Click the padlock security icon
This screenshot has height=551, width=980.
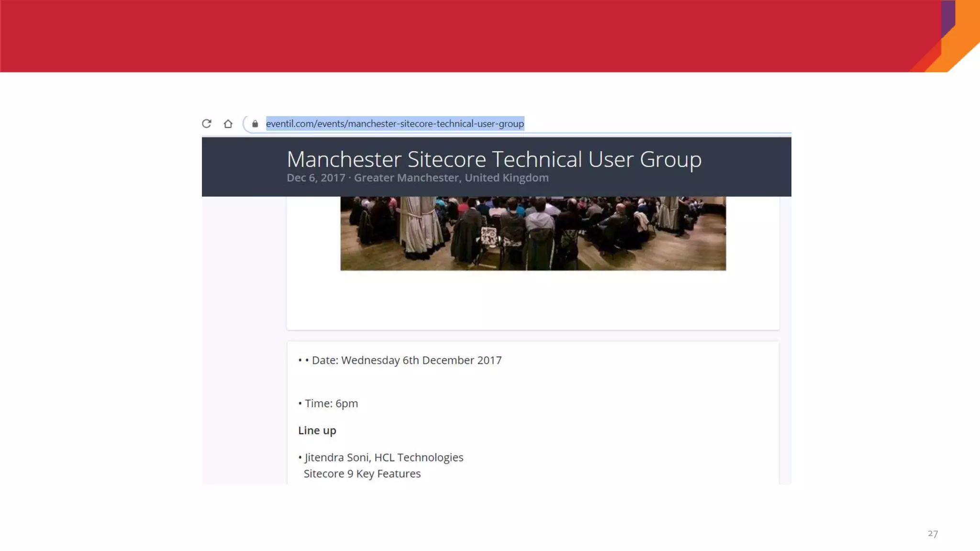(255, 124)
